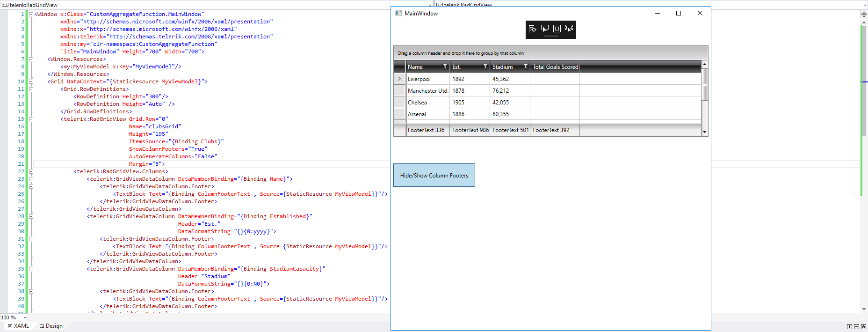Place cursor on ShowColumnFooters line 19
The width and height of the screenshot is (868, 332).
[168, 149]
